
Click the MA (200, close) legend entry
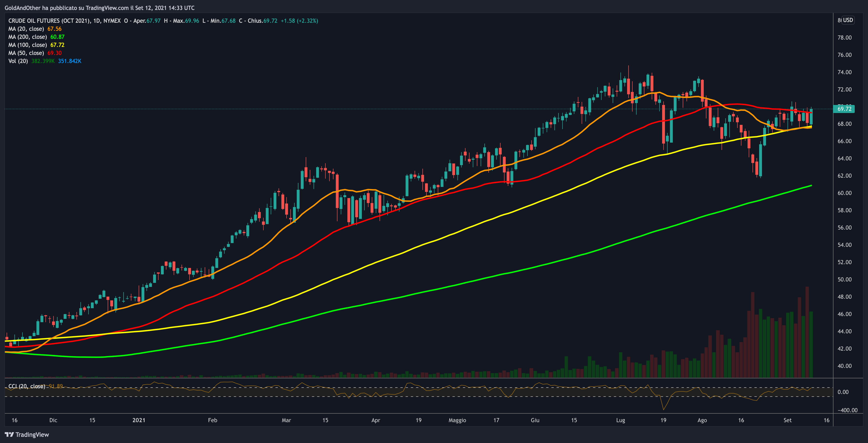(28, 37)
